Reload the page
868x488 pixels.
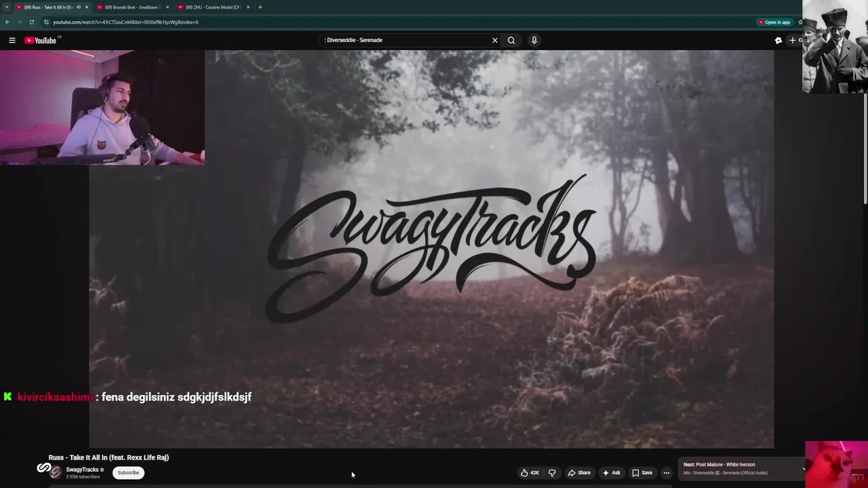pyautogui.click(x=31, y=22)
